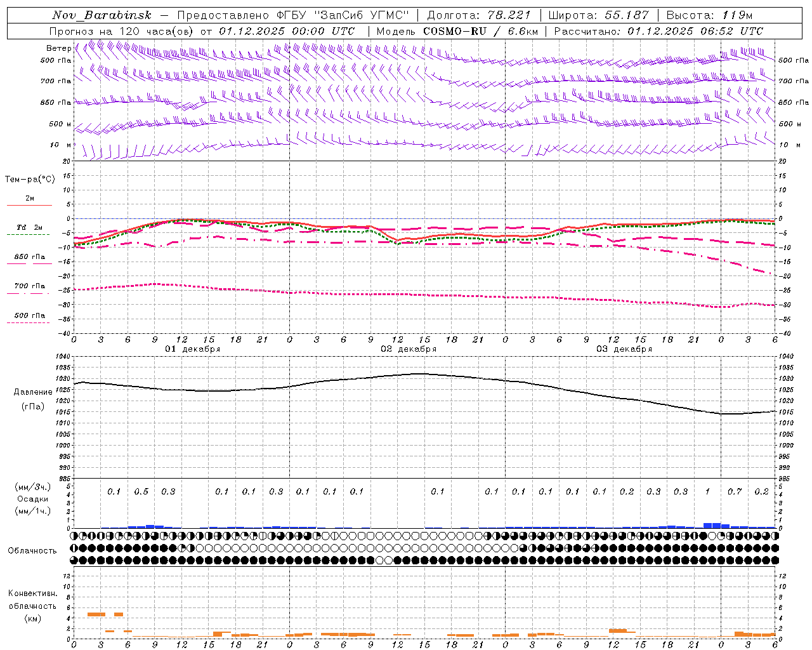Click the "Широта: 55.187" header field
The image size is (812, 650).
coord(598,15)
